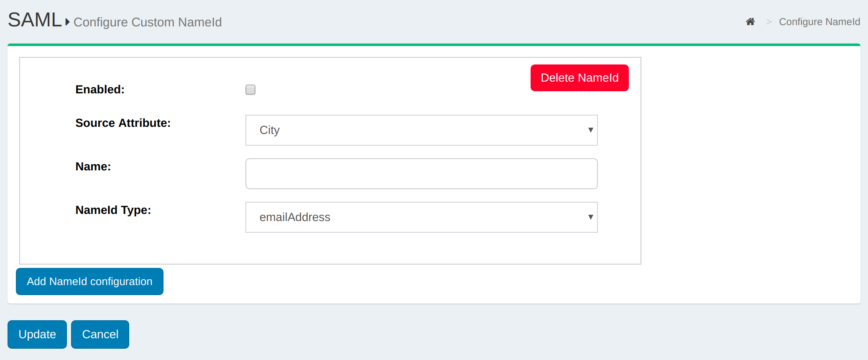Click the Configure NameId breadcrumb item
Screen dimensions: 868x360
pos(819,22)
